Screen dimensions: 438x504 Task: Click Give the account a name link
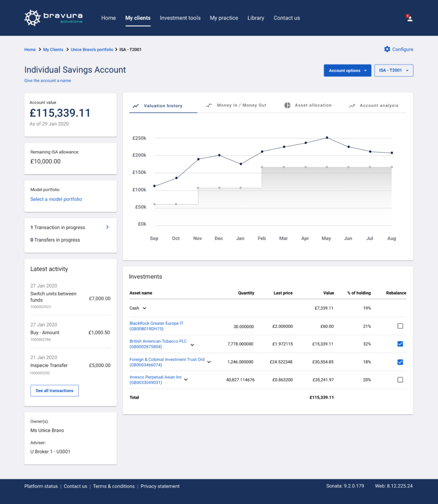click(48, 81)
